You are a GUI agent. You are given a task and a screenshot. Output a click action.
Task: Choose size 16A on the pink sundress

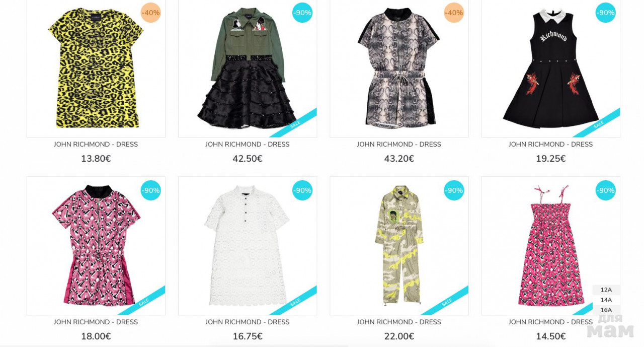606,310
